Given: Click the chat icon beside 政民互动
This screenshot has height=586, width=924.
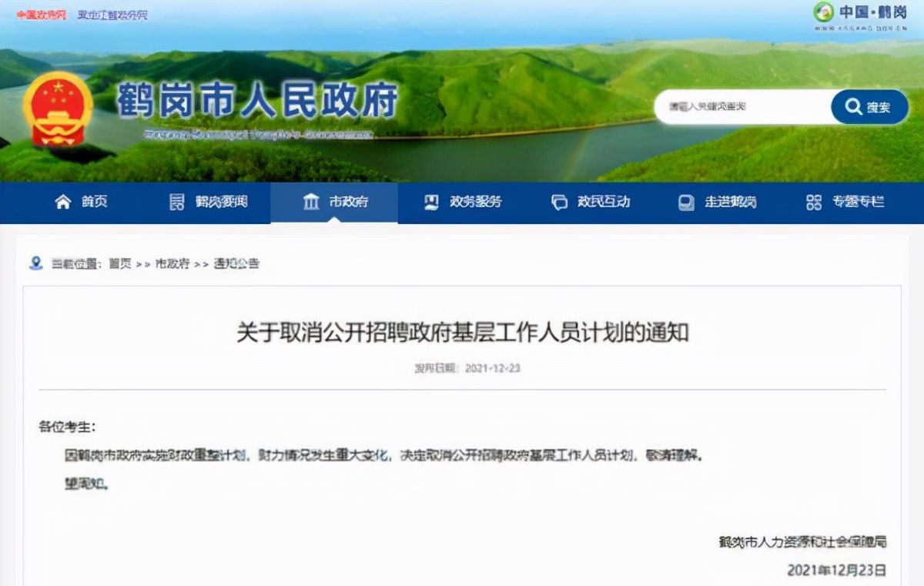Looking at the screenshot, I should (x=559, y=202).
